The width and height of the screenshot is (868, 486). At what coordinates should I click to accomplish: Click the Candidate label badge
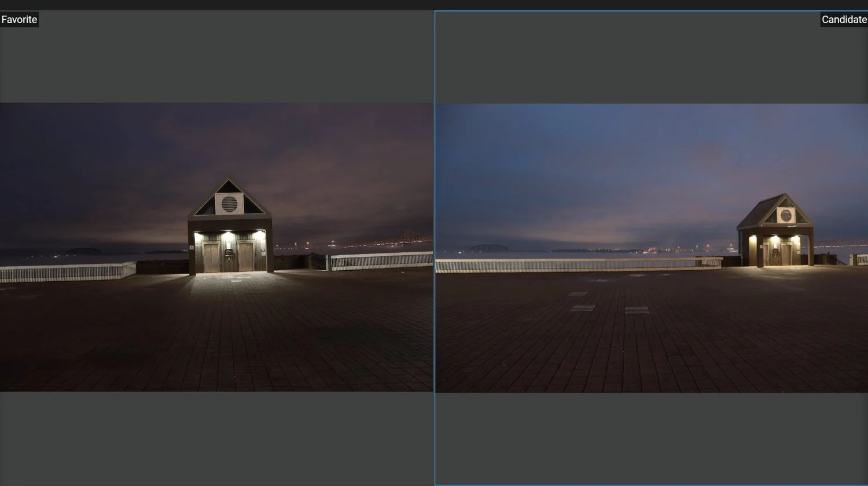click(844, 19)
